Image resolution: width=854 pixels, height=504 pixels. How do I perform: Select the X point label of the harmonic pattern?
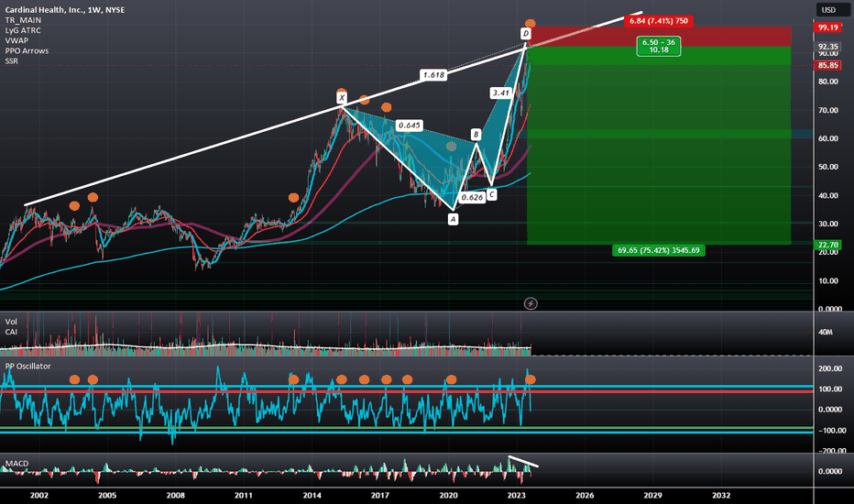342,98
